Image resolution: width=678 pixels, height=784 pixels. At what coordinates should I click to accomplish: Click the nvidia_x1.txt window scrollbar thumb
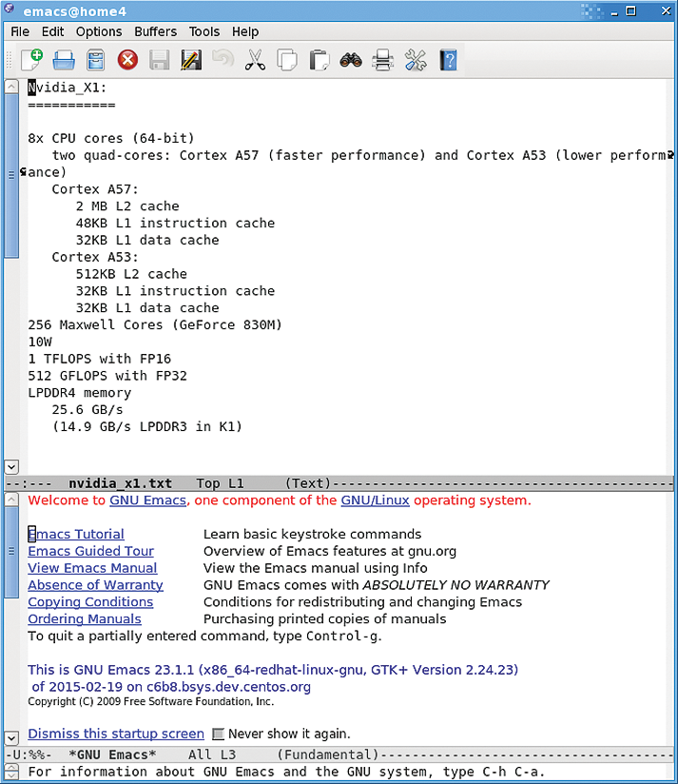pos(11,176)
